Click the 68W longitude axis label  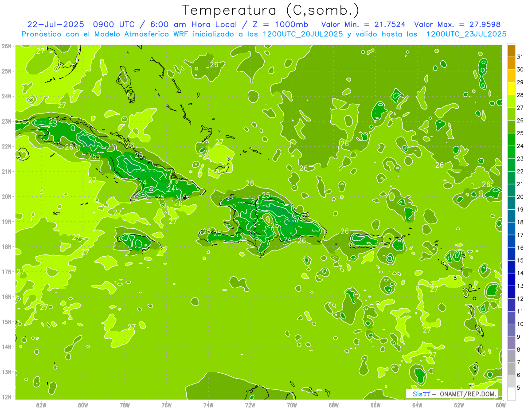334,405
